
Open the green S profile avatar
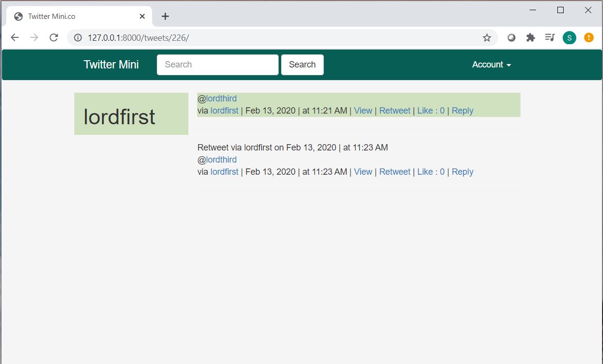tap(569, 37)
